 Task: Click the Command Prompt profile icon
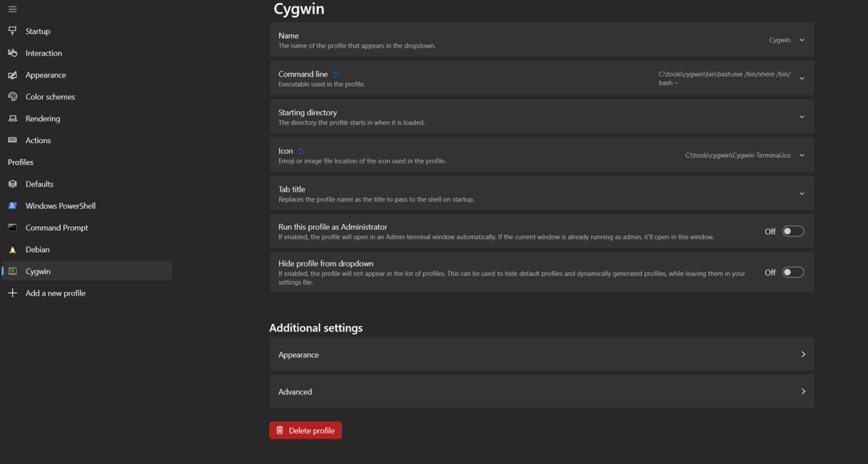tap(12, 228)
